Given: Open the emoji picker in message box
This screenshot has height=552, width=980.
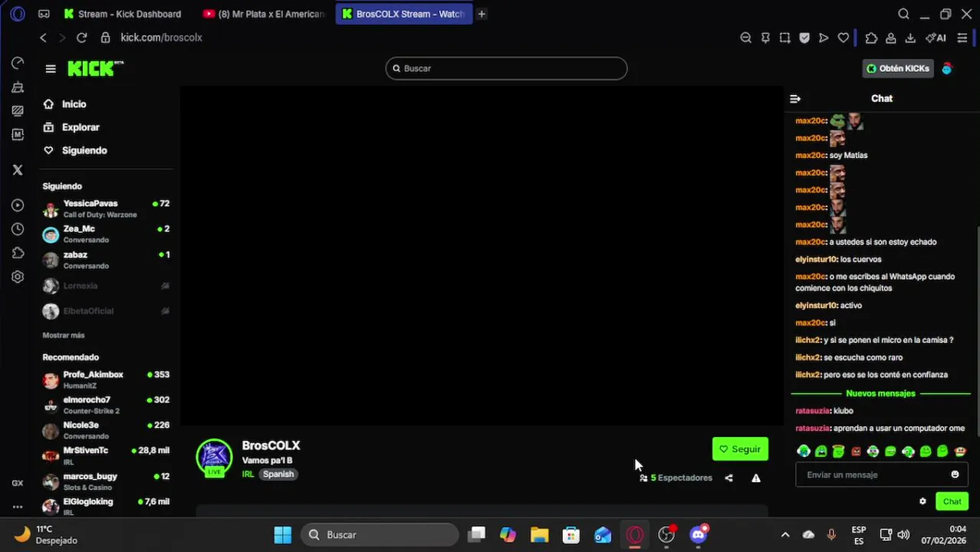Looking at the screenshot, I should [x=955, y=475].
